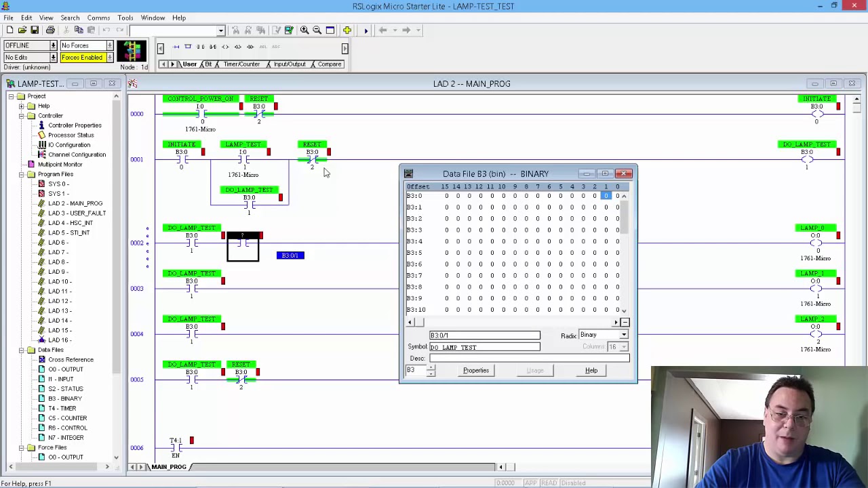Open Channel Configuration in the project tree

pos(77,155)
